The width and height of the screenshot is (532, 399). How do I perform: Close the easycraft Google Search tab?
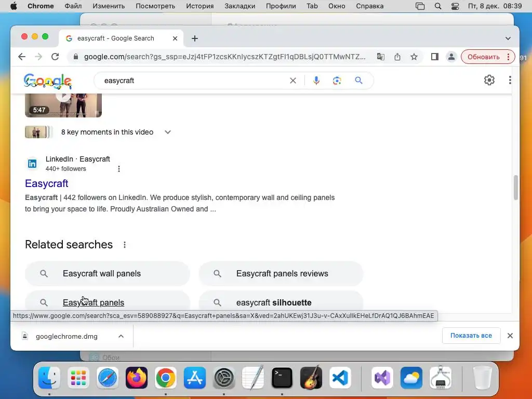tap(175, 38)
